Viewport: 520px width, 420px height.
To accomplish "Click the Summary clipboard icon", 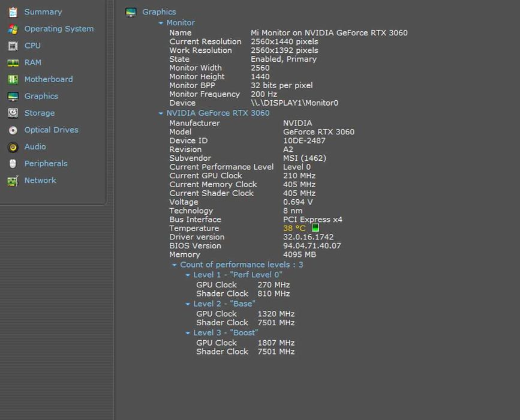I will click(x=13, y=12).
